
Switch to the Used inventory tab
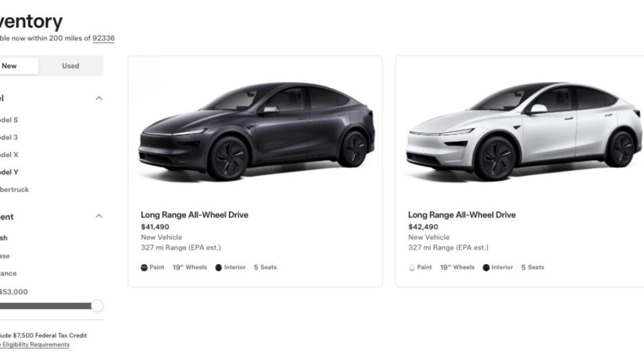tap(70, 66)
